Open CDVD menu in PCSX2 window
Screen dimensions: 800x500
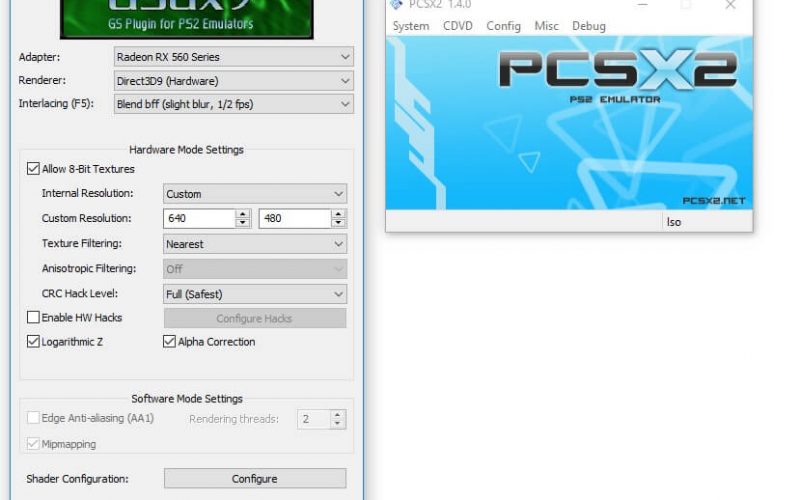click(x=458, y=26)
